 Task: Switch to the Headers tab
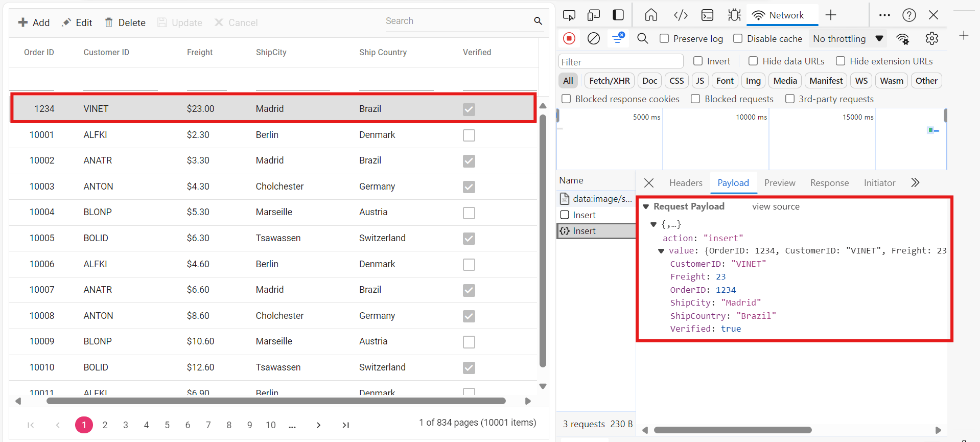click(685, 183)
